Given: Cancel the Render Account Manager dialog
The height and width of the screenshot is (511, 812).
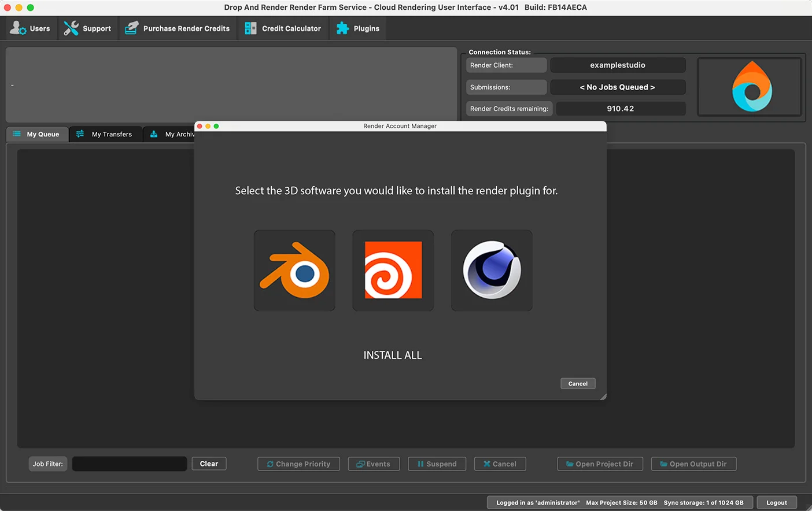Looking at the screenshot, I should [578, 384].
